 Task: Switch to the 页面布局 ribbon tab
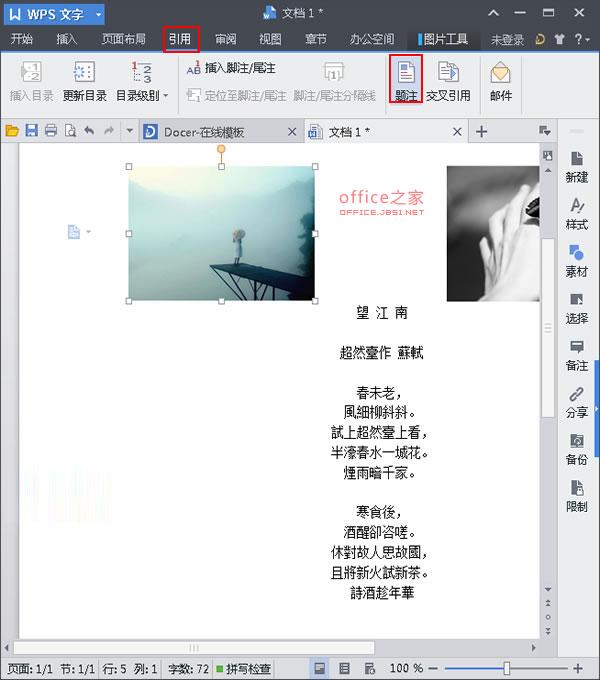(x=124, y=40)
